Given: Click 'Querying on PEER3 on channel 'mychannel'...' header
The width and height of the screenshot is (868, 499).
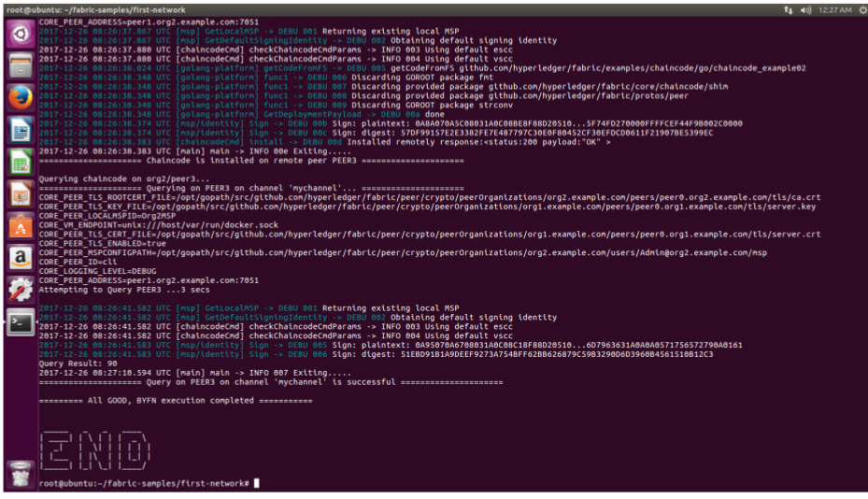Looking at the screenshot, I should (251, 189).
